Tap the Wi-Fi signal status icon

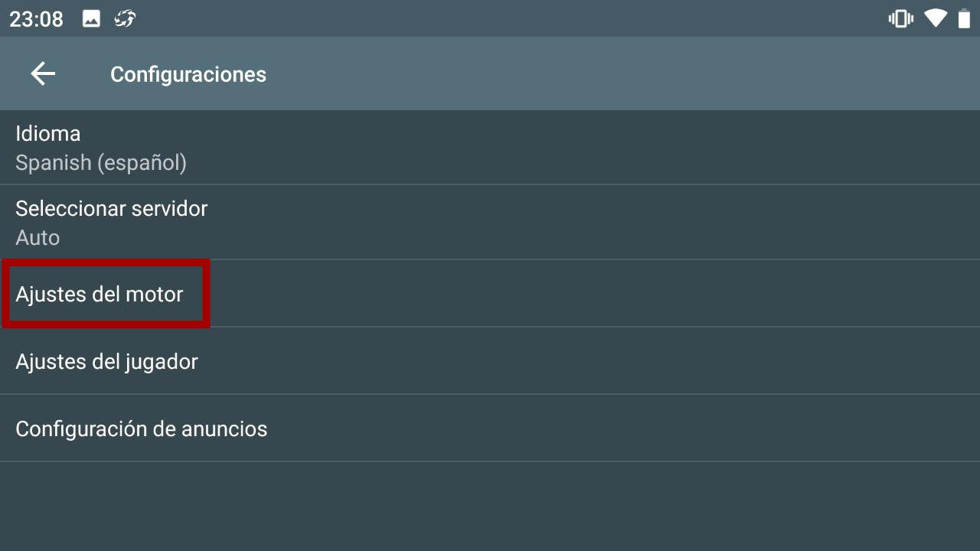[935, 19]
